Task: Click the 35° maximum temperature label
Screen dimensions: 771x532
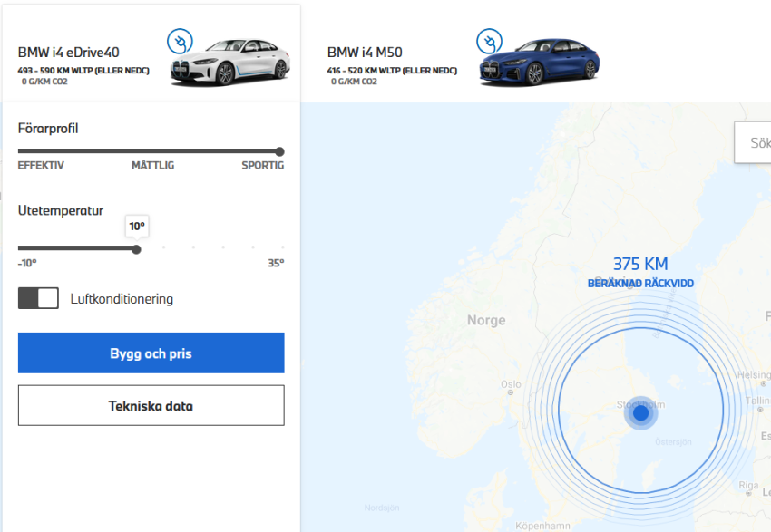Action: (x=276, y=264)
